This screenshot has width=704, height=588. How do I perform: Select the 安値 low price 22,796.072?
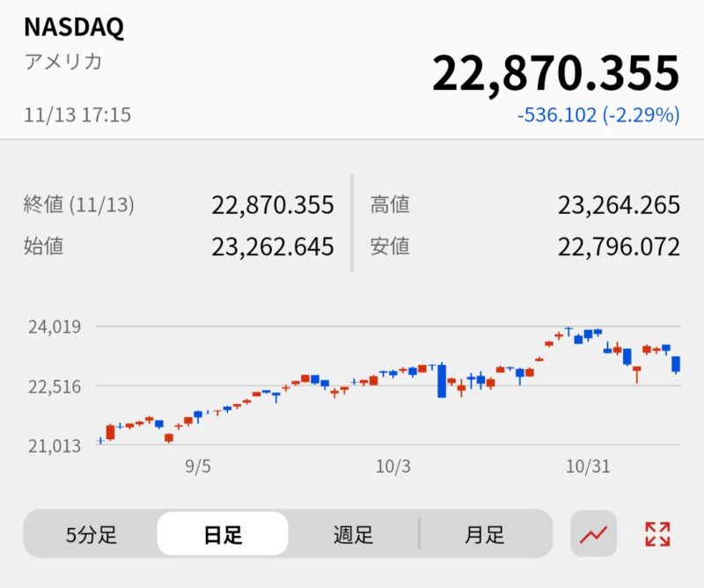[618, 246]
